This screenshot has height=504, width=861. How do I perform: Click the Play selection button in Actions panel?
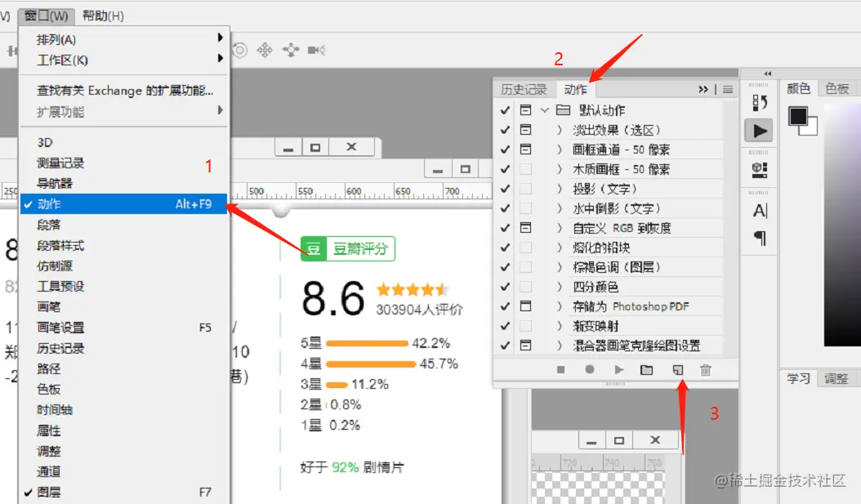619,369
